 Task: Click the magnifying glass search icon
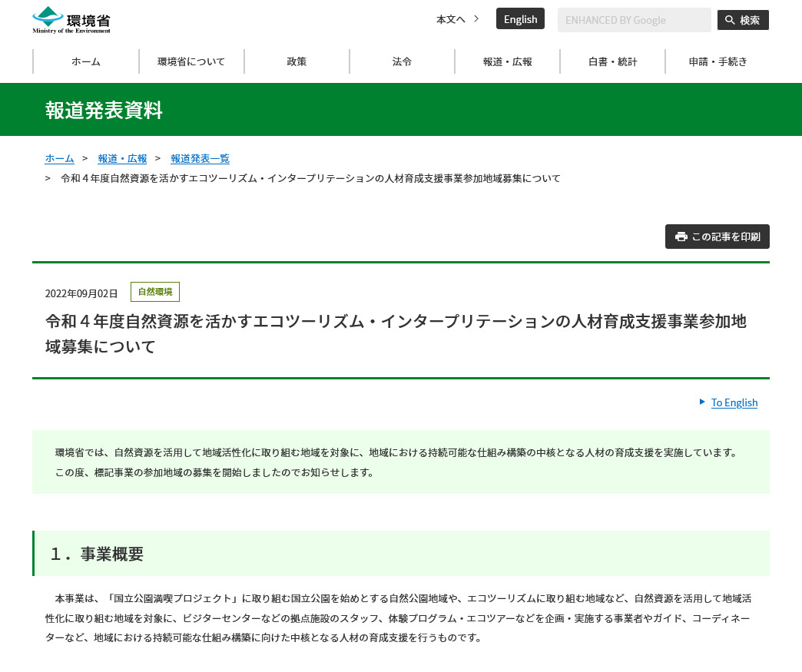[730, 20]
